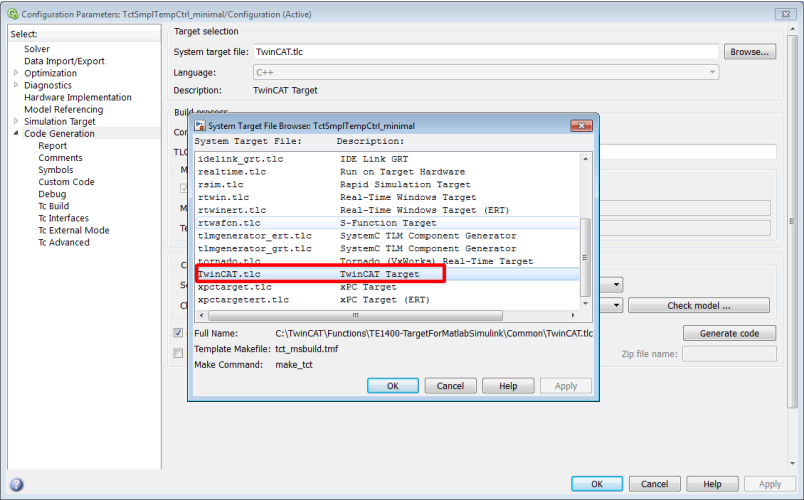
Task: Open Model Referencing pane
Action: pos(64,109)
